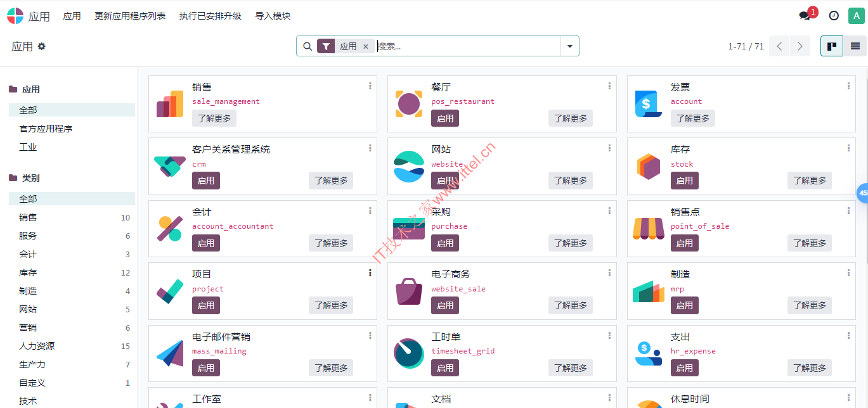Open the 电子商务 card three-dot menu
The height and width of the screenshot is (408, 868).
[x=609, y=273]
